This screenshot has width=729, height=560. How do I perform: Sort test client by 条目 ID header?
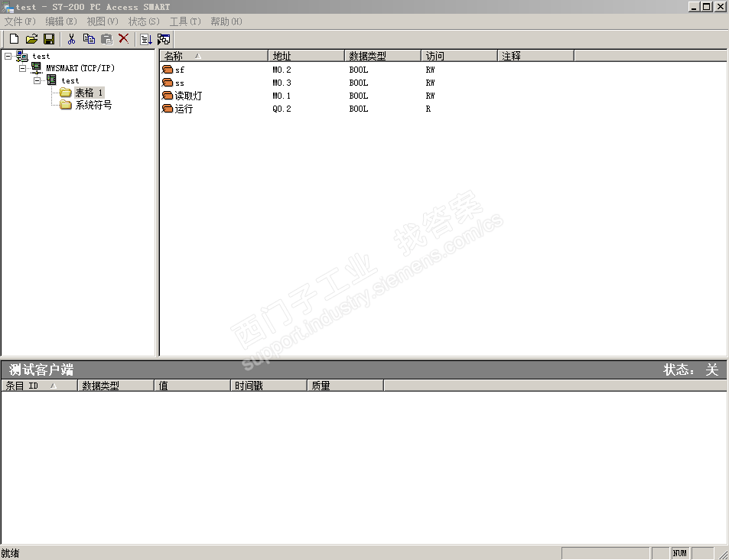(39, 386)
